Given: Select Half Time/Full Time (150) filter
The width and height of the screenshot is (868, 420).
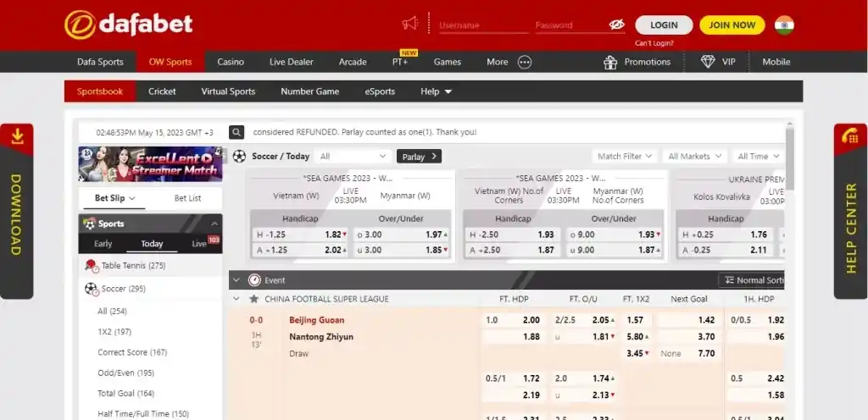Looking at the screenshot, I should (x=142, y=414).
